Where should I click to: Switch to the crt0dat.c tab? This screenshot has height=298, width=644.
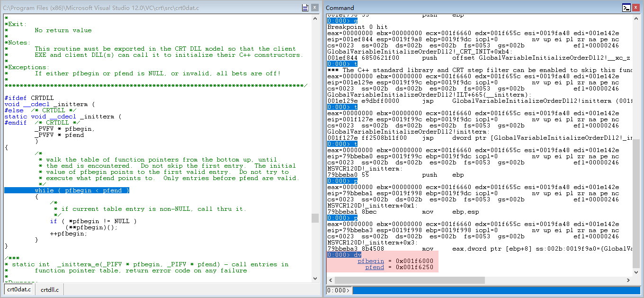(x=19, y=289)
